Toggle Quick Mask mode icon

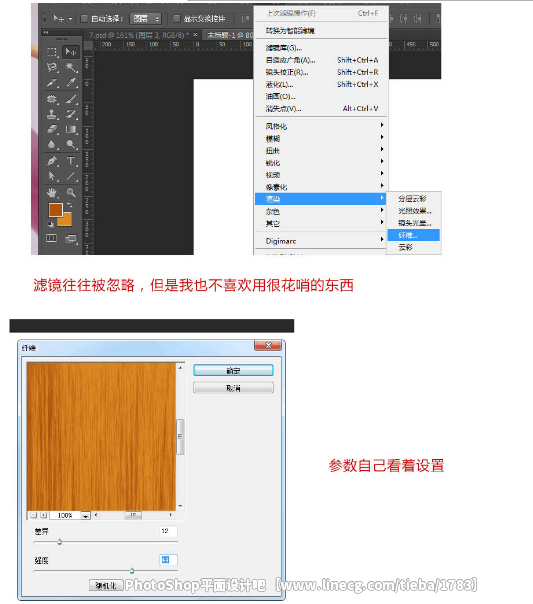52,238
